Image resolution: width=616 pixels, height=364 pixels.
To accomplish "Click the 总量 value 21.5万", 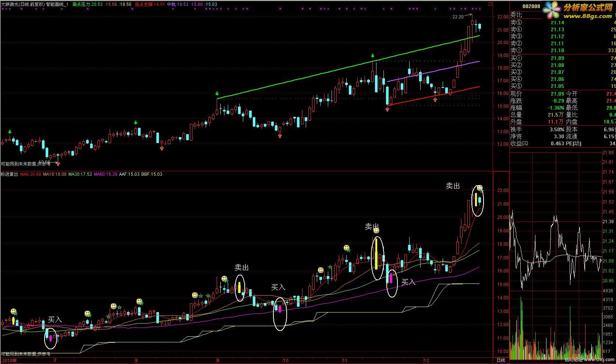I will pos(556,115).
